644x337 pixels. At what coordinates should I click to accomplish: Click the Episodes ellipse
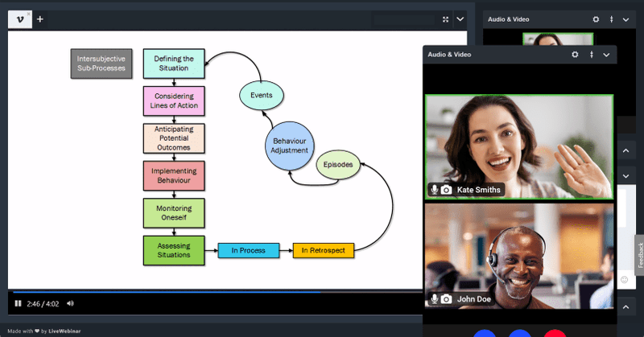(x=338, y=165)
